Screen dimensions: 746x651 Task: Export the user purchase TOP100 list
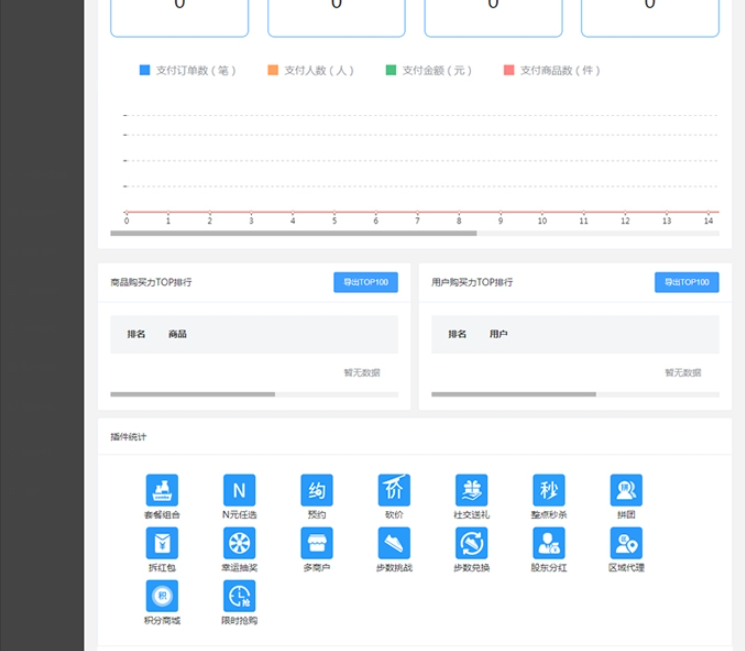tap(686, 283)
